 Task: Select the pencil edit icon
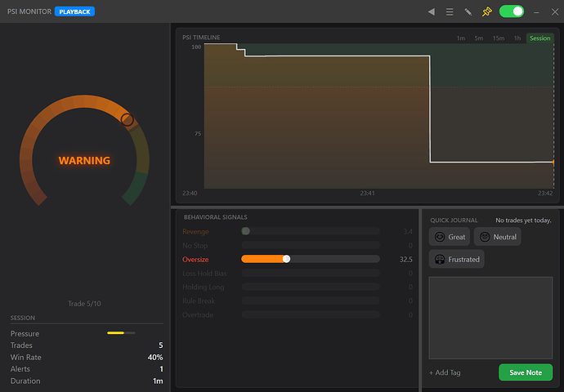coord(468,12)
